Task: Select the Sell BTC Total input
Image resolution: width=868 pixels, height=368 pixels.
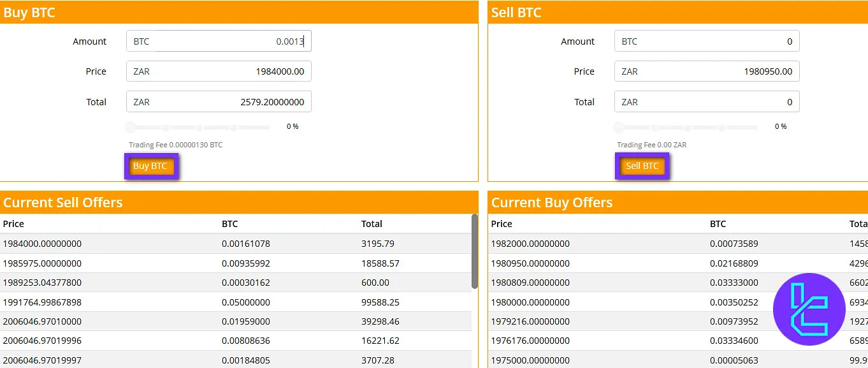Action: click(x=707, y=102)
